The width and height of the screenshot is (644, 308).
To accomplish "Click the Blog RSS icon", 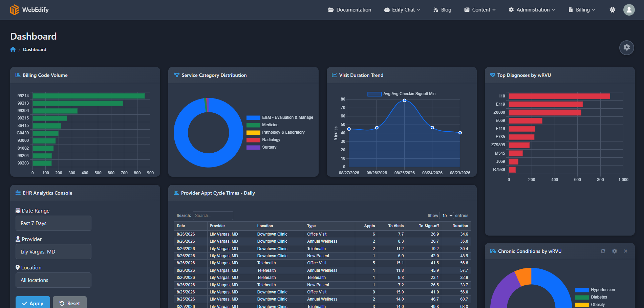I will [x=435, y=10].
